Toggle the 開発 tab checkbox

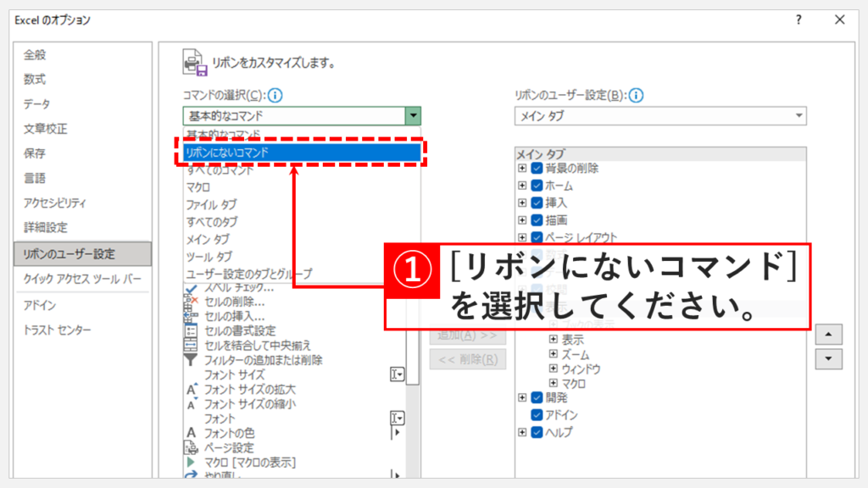click(x=537, y=397)
